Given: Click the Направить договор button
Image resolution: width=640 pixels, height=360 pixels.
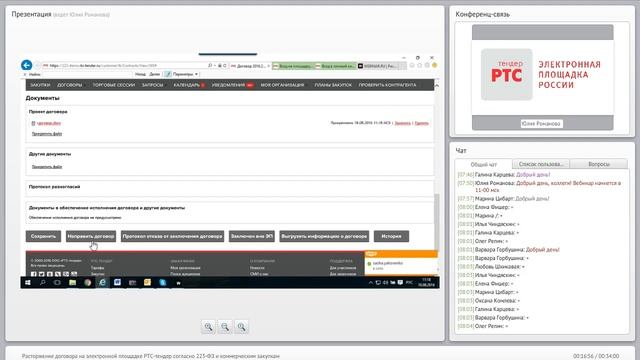Looking at the screenshot, I should tap(91, 236).
